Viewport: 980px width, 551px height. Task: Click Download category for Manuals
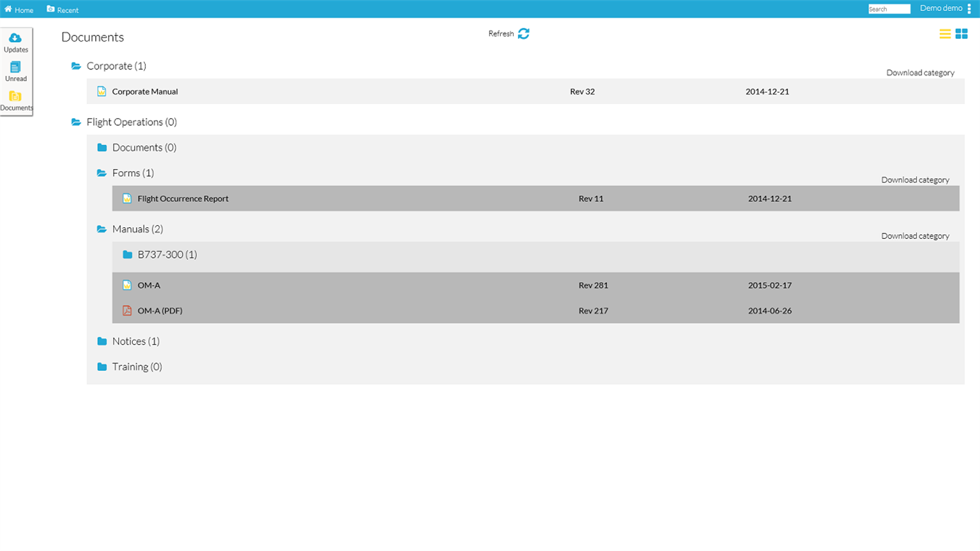tap(915, 236)
